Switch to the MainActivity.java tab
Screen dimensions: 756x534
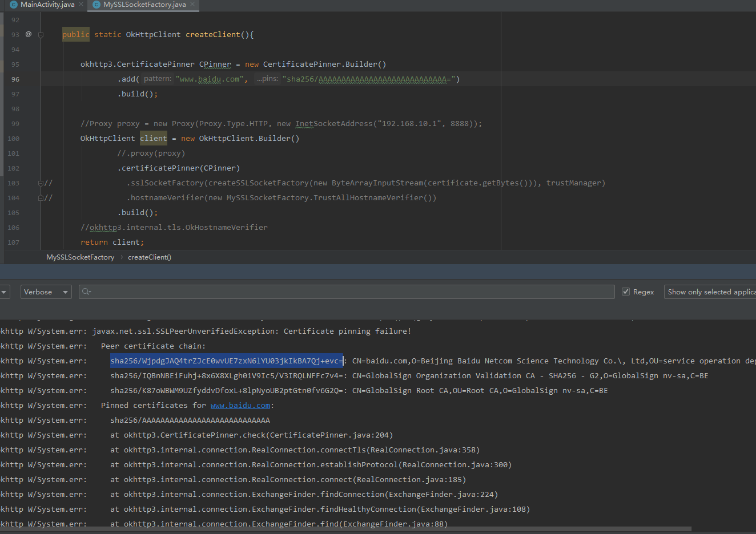tap(47, 5)
